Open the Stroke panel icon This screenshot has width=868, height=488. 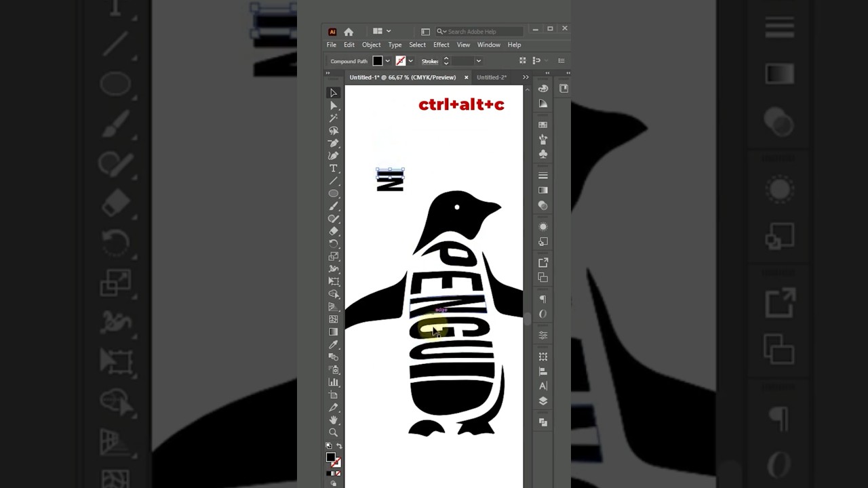[543, 176]
